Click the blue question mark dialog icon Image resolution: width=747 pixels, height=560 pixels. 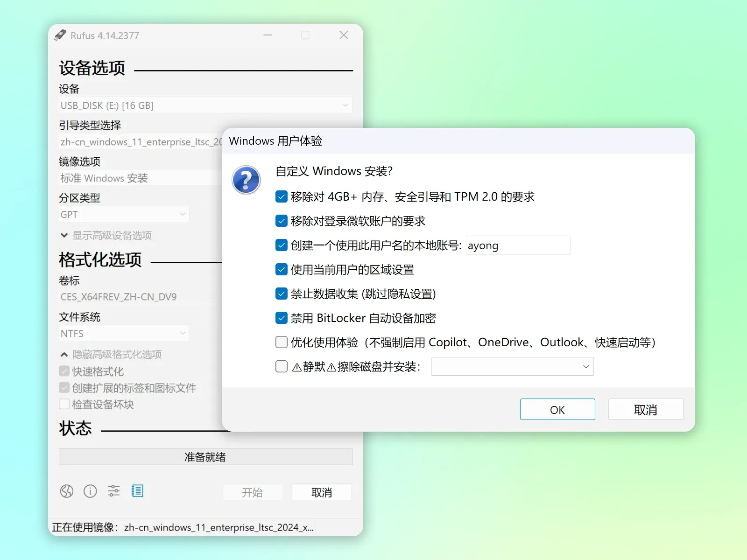pos(246,180)
